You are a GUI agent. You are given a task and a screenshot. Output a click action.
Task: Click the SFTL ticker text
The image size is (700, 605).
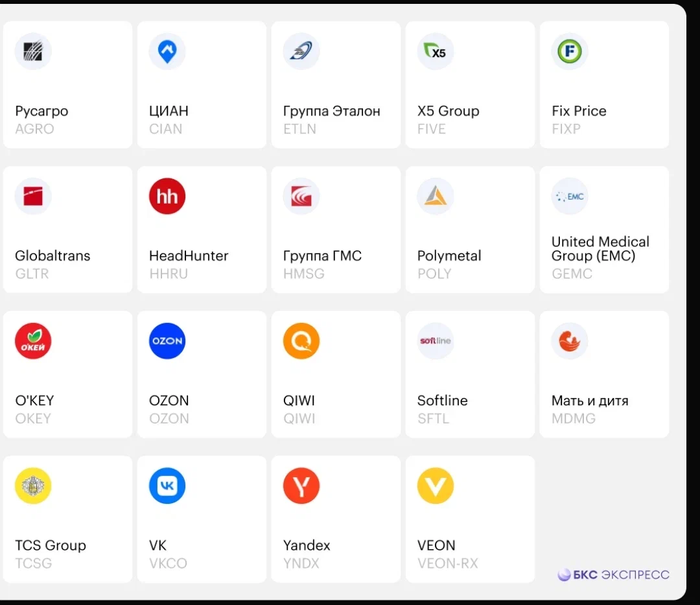pyautogui.click(x=433, y=419)
